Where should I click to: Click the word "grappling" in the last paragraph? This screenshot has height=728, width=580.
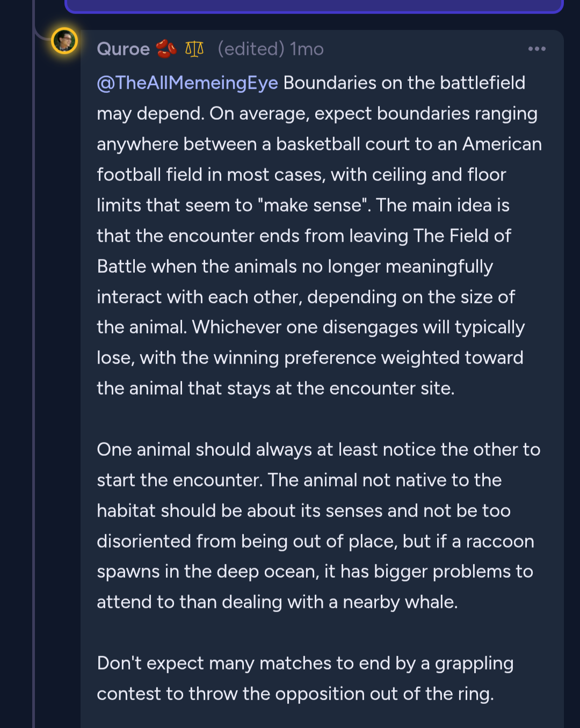point(474,664)
